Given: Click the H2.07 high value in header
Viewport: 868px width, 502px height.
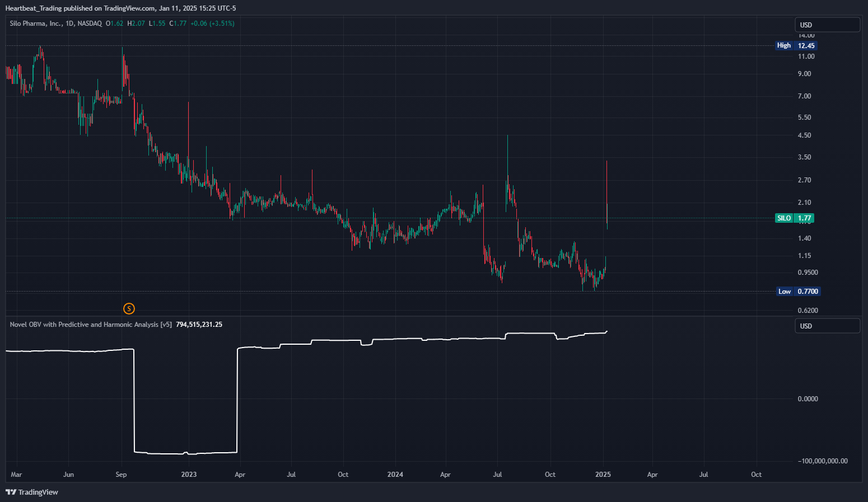Looking at the screenshot, I should (x=136, y=24).
